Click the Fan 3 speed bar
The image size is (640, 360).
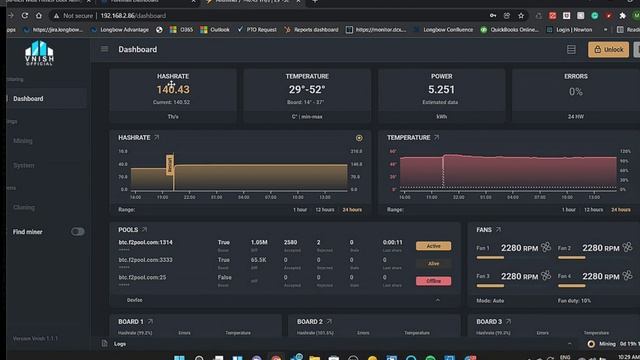click(490, 286)
